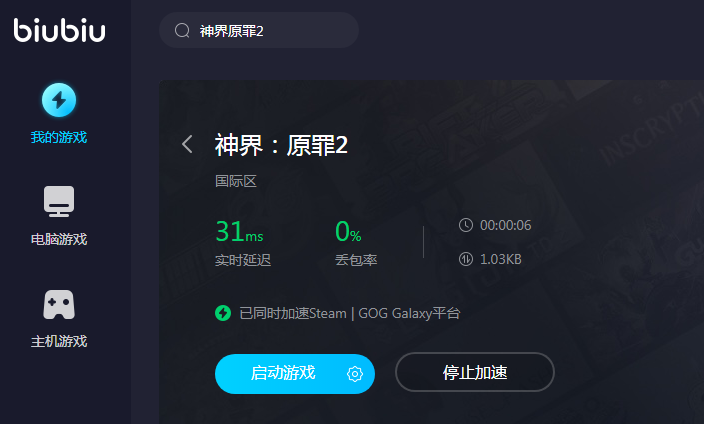Viewport: 704px width, 424px height.
Task: Click the biubiu logo
Action: [59, 30]
